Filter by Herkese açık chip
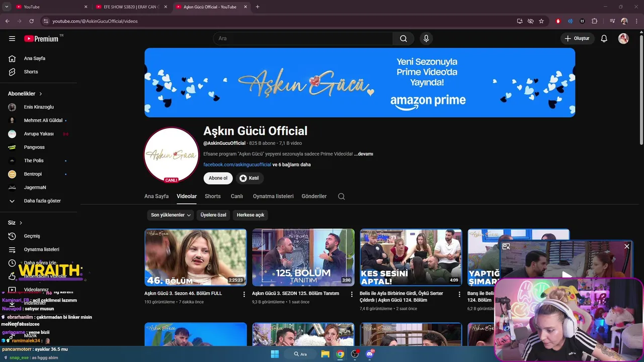The width and height of the screenshot is (644, 362). click(x=251, y=215)
